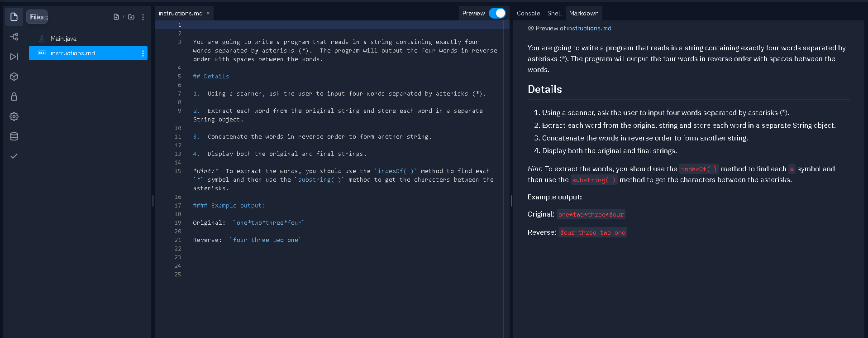Switch to the Shell tab

(x=554, y=13)
